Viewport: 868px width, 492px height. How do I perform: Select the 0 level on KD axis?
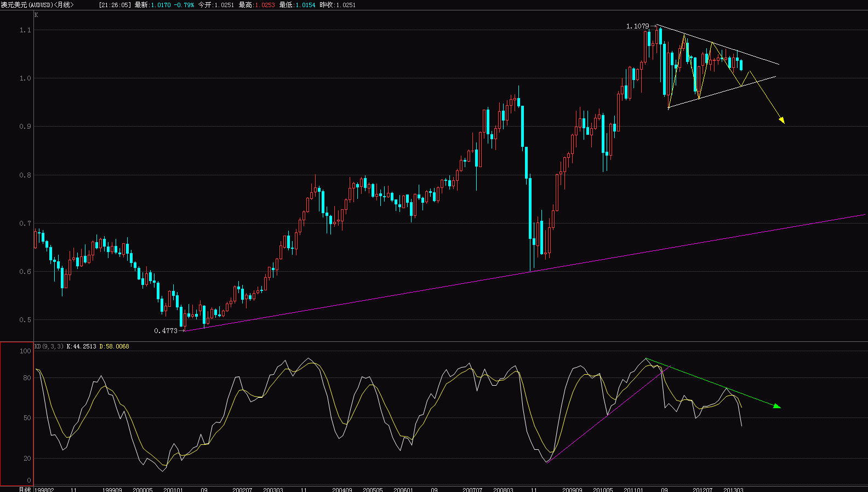[x=29, y=480]
